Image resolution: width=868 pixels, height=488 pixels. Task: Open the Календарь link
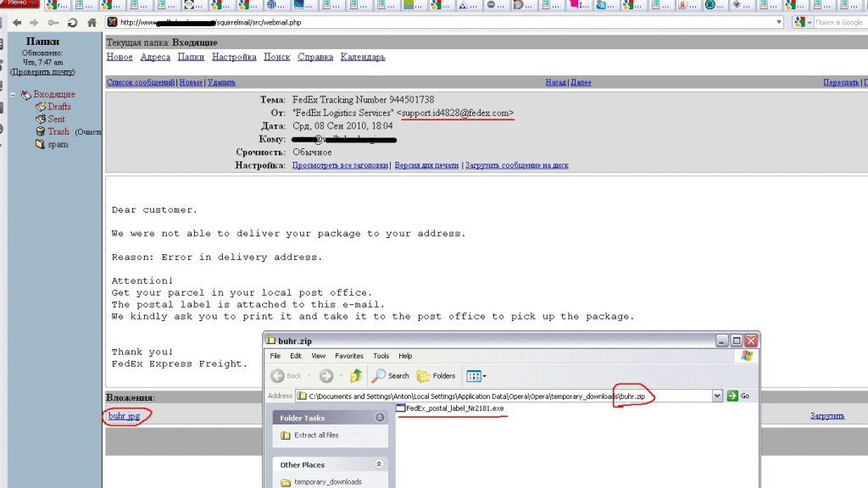click(x=363, y=57)
